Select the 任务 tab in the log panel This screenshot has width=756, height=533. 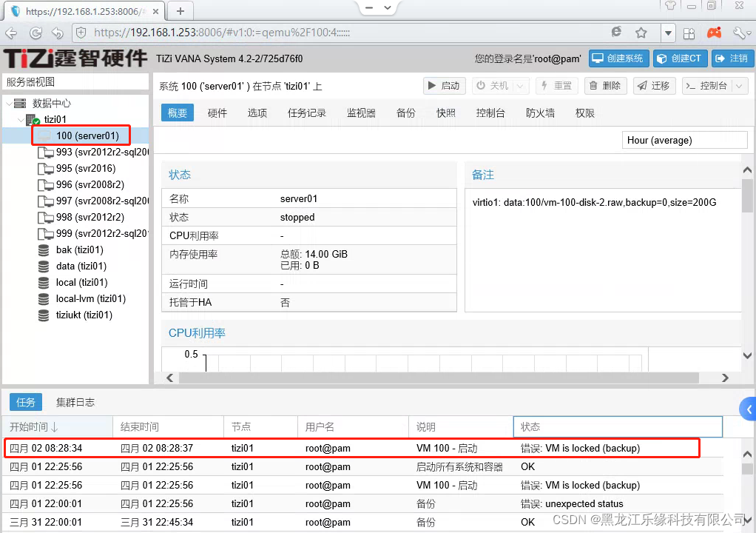tap(26, 402)
